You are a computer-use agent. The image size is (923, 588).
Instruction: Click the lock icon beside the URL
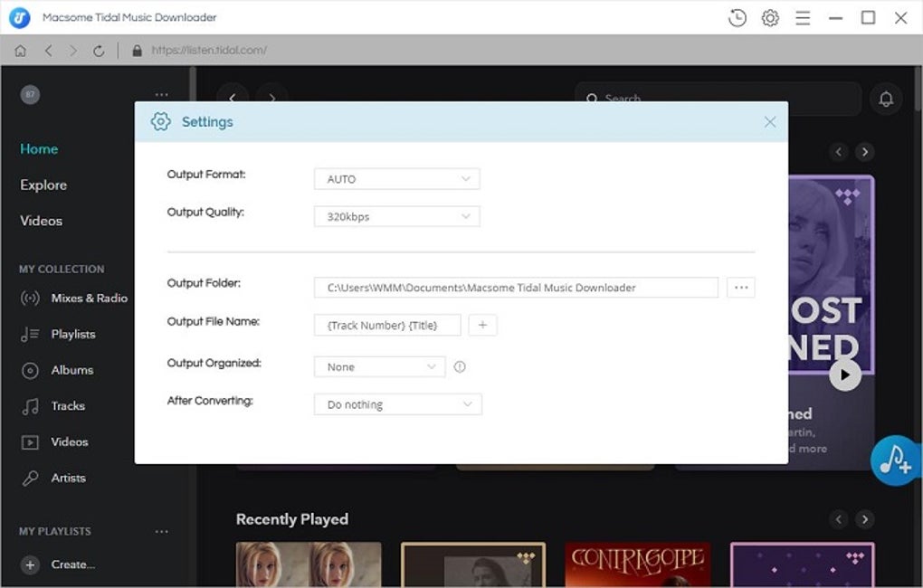138,51
